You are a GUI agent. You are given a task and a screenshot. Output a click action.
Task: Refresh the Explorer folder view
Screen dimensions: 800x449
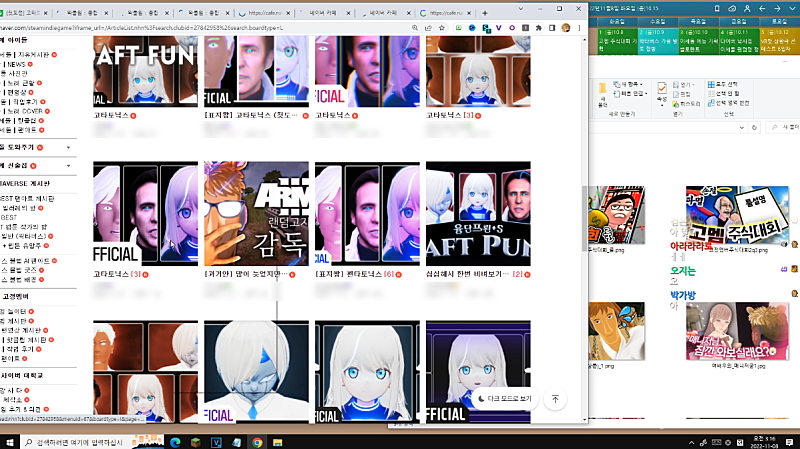tap(754, 128)
